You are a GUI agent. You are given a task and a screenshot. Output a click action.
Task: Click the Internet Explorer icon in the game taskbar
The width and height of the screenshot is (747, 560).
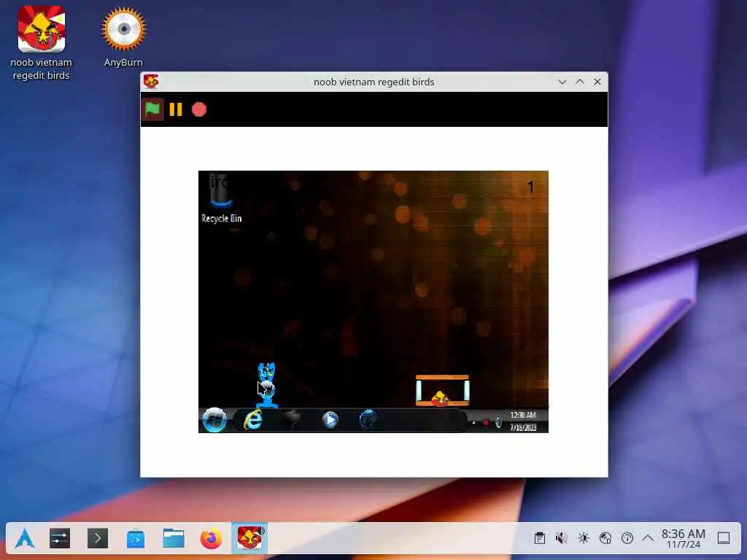tap(253, 419)
